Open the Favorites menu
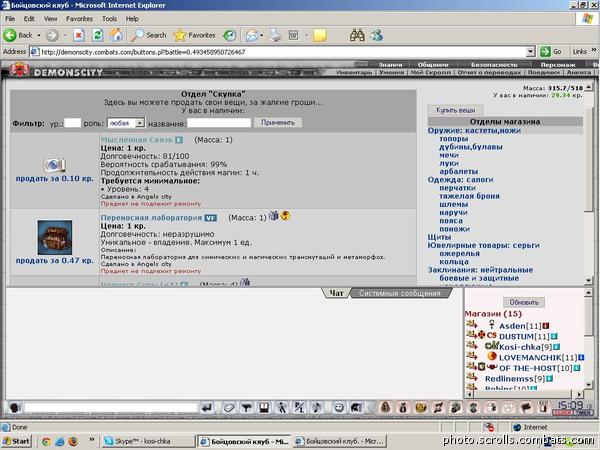The width and height of the screenshot is (600, 450). [79, 19]
